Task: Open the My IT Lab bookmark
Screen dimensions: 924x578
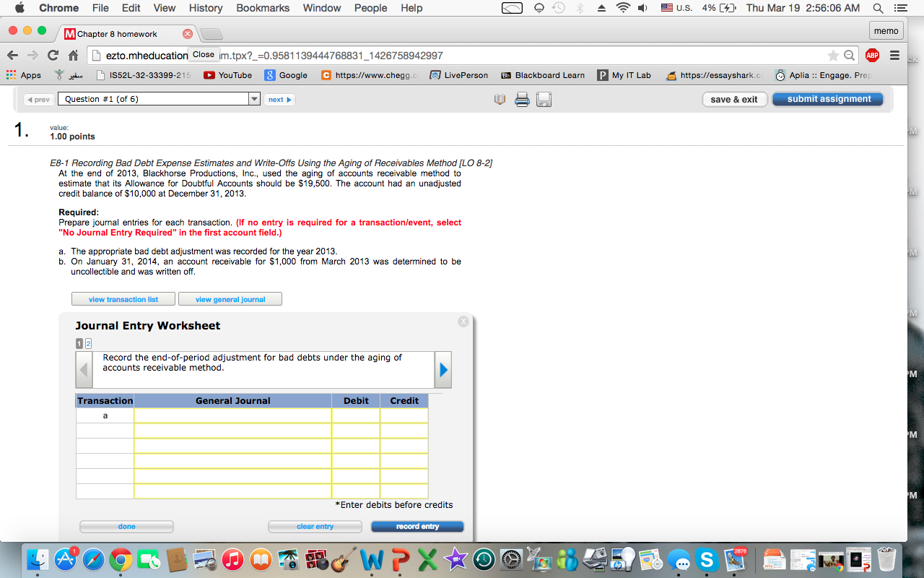Action: [x=624, y=75]
